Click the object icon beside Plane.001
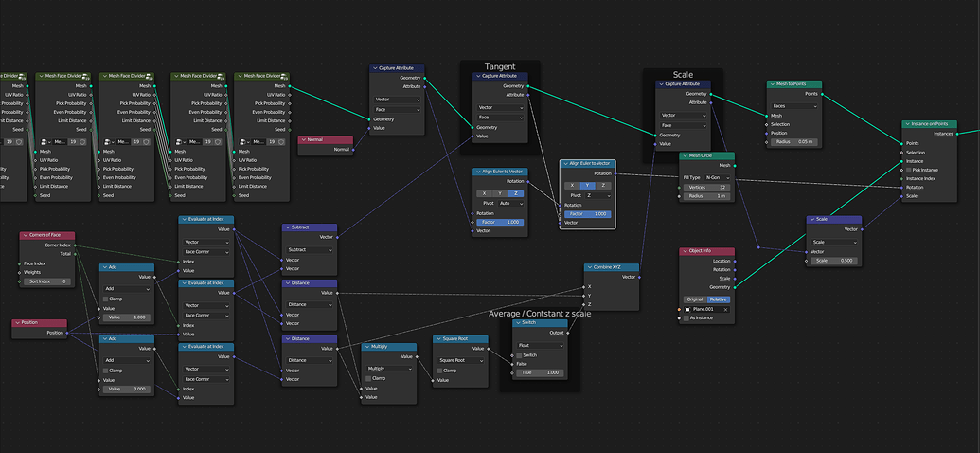The width and height of the screenshot is (980, 453). coord(688,309)
